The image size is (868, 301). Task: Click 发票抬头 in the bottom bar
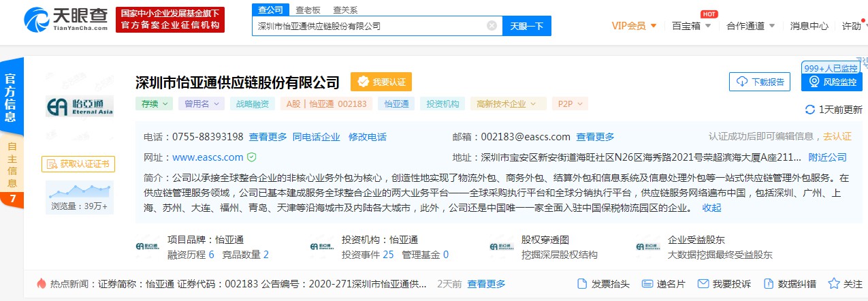tap(603, 283)
